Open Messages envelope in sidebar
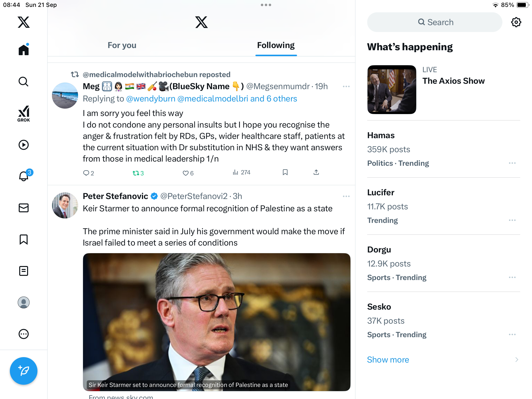Image resolution: width=532 pixels, height=399 pixels. pyautogui.click(x=24, y=208)
